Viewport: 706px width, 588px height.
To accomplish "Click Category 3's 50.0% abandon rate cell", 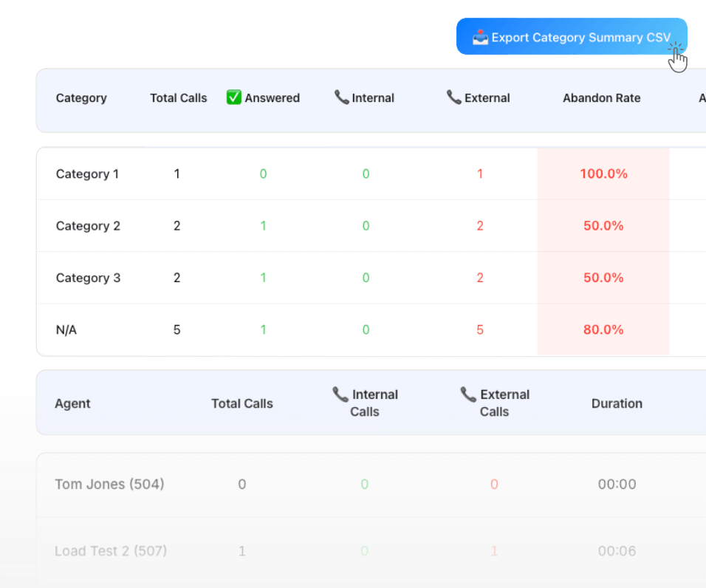I will (603, 278).
